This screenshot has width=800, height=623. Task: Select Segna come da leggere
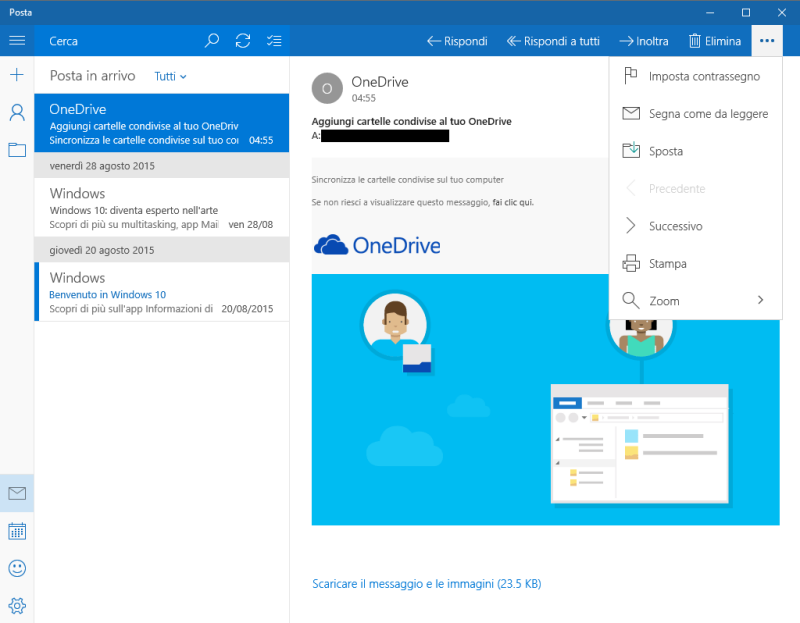click(x=695, y=113)
